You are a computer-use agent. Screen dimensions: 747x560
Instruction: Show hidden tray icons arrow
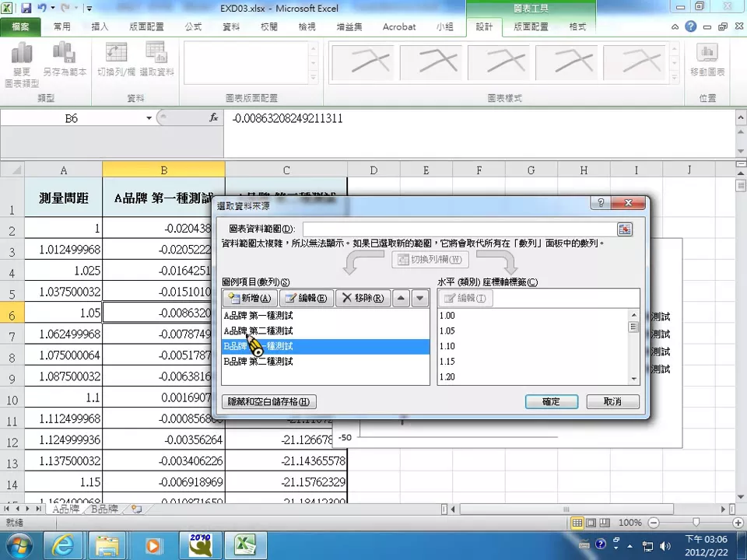[x=630, y=546]
